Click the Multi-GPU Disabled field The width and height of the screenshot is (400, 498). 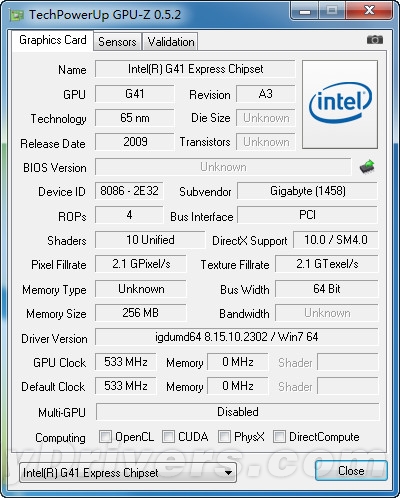[x=238, y=412]
